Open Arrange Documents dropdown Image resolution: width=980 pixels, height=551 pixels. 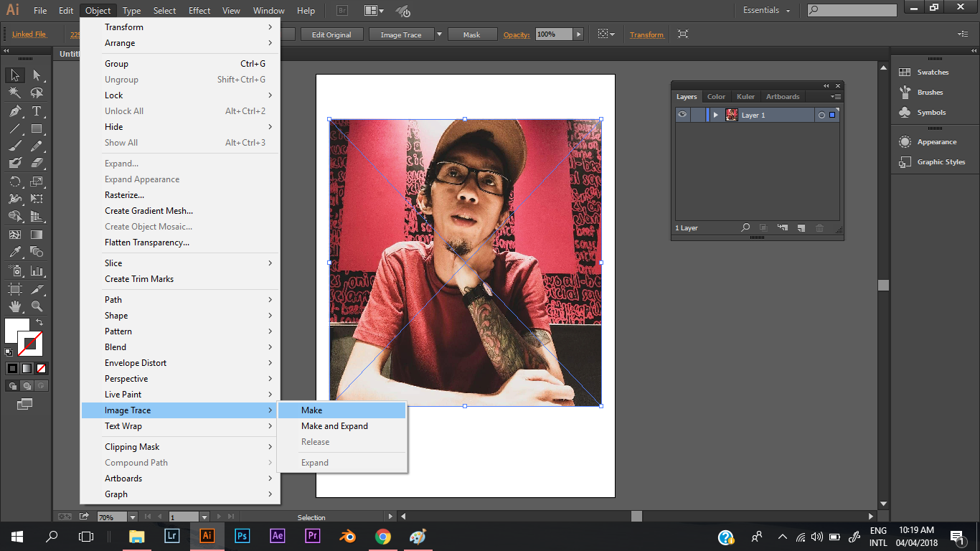[374, 11]
